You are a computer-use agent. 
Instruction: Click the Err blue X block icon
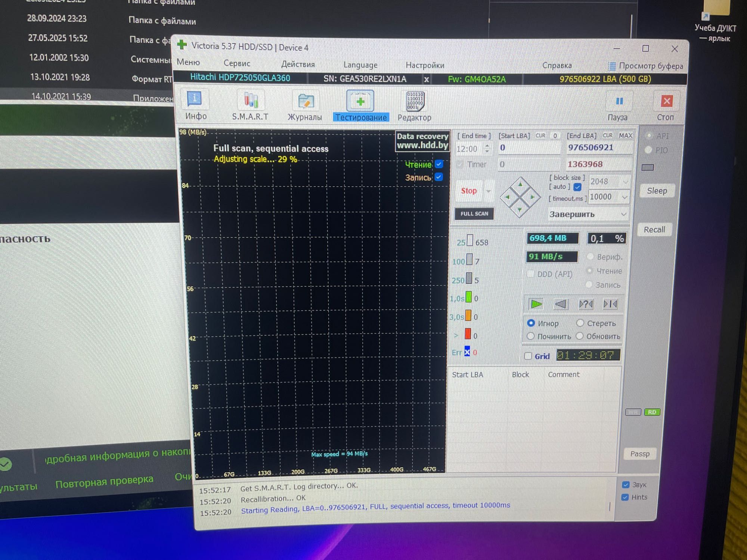pos(467,351)
